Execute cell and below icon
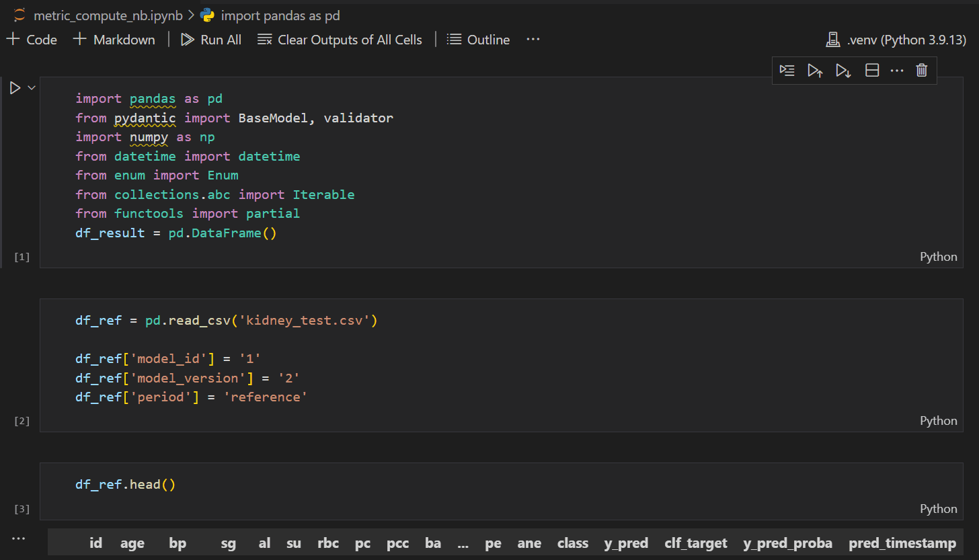 pos(843,71)
